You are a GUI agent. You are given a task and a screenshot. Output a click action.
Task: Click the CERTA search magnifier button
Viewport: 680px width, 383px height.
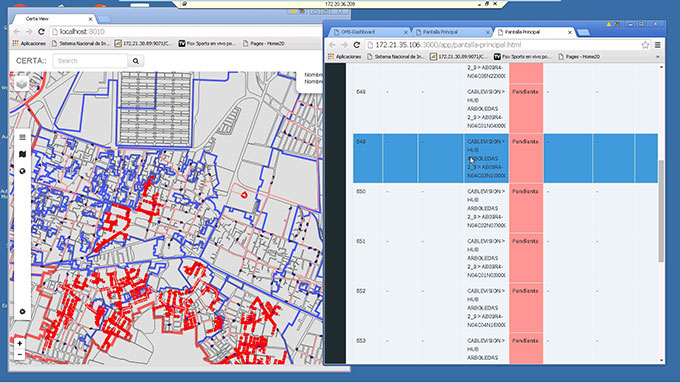(136, 61)
